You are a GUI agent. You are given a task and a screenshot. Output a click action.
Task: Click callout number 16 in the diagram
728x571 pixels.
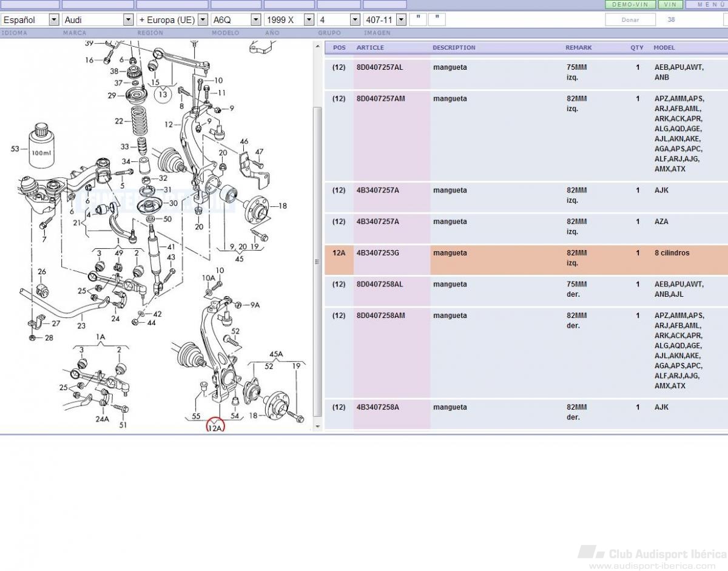(x=90, y=60)
